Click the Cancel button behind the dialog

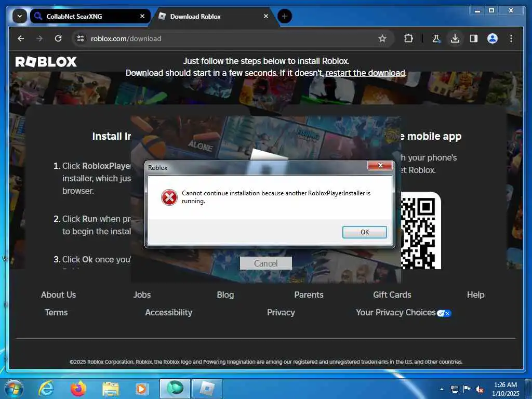coord(265,263)
